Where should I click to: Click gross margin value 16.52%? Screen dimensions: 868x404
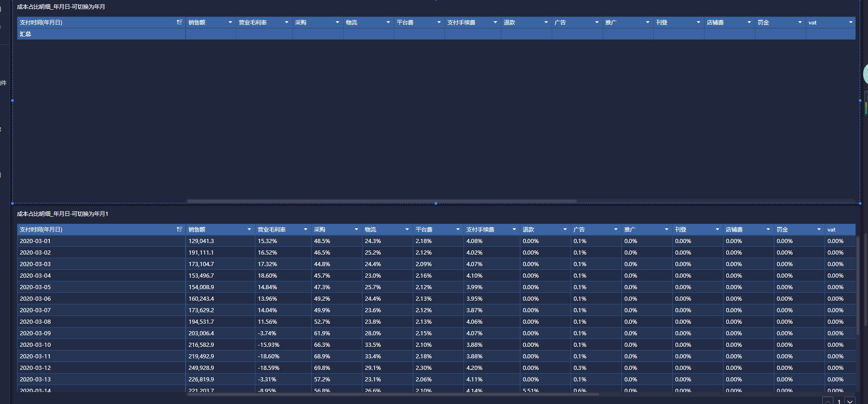pyautogui.click(x=267, y=253)
